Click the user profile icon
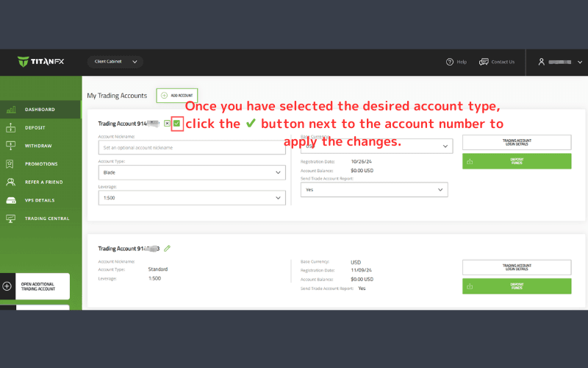 [541, 62]
